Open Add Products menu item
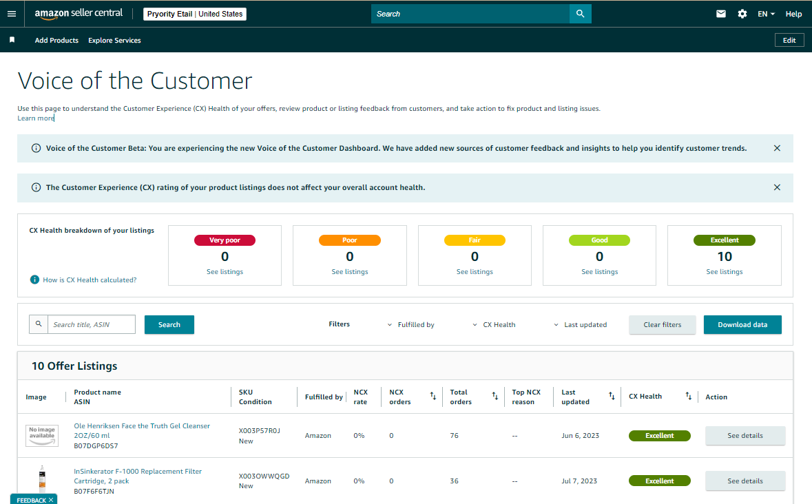Screen dimensions: 812x504 56,40
